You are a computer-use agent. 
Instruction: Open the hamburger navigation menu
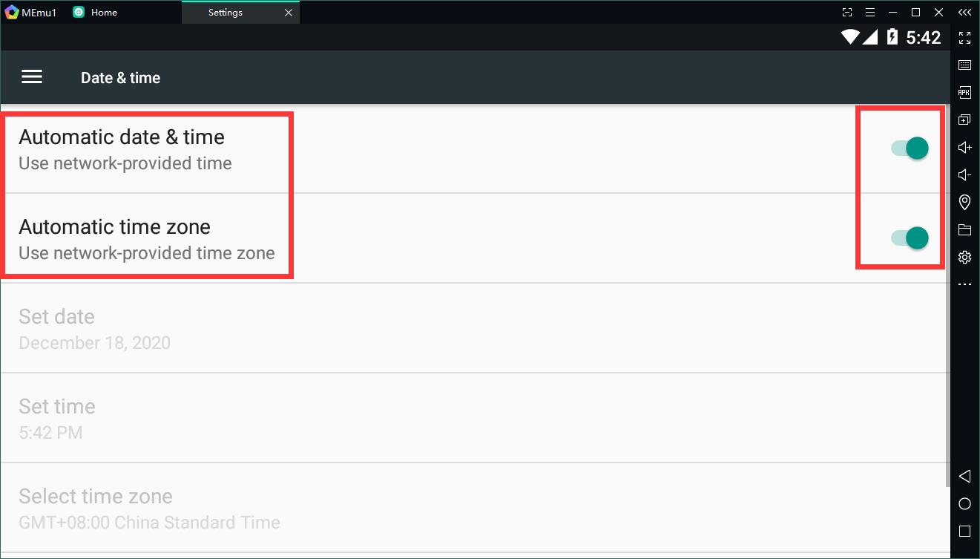(x=32, y=77)
